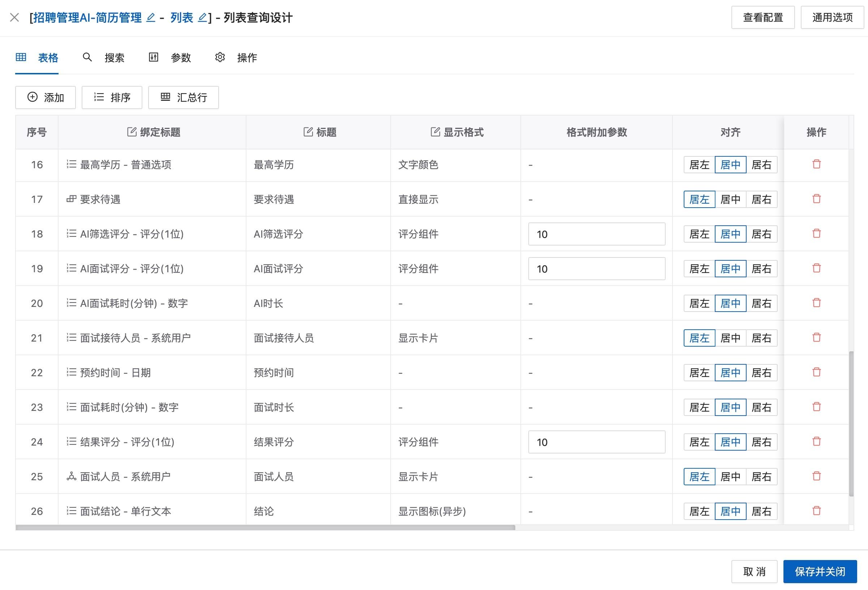This screenshot has height=590, width=868.
Task: Delete row 26 结论 with trash icon
Action: (816, 511)
